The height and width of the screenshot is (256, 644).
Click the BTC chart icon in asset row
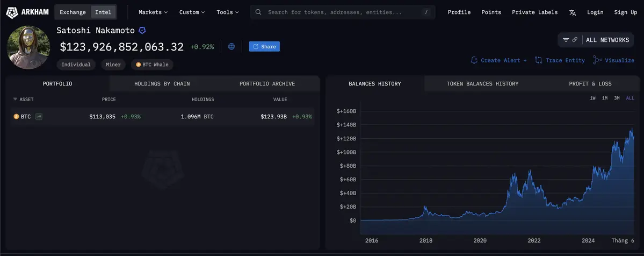click(39, 116)
